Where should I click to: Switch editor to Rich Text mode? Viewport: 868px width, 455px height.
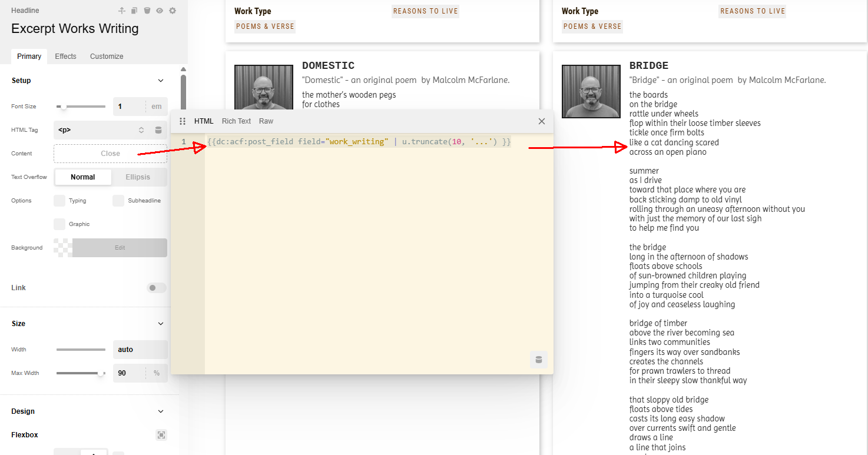click(236, 121)
